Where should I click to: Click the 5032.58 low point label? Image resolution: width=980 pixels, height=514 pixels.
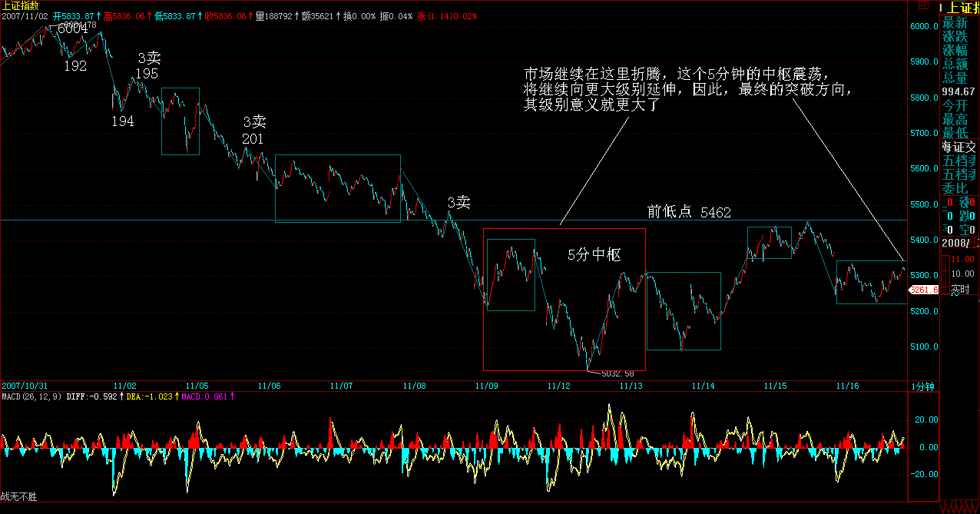point(616,374)
